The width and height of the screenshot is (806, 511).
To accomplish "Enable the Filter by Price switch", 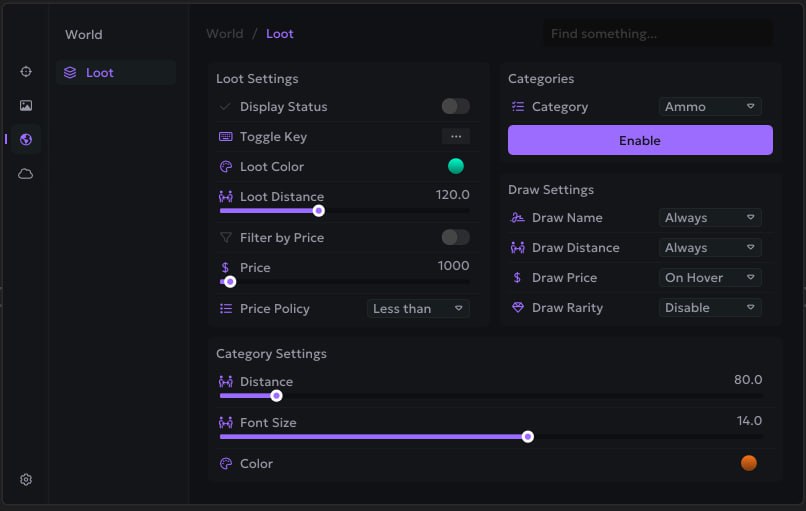I will 455,237.
